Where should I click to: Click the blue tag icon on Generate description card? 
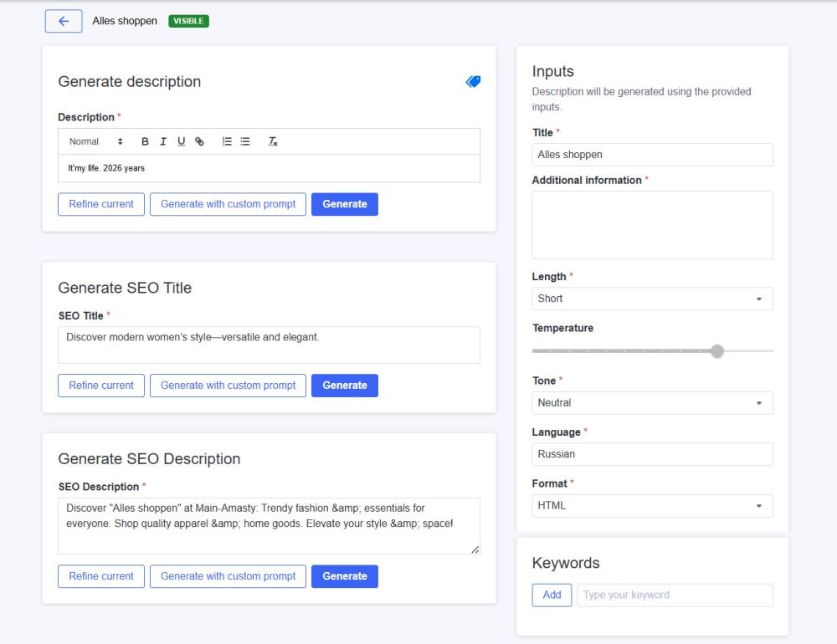pos(472,81)
